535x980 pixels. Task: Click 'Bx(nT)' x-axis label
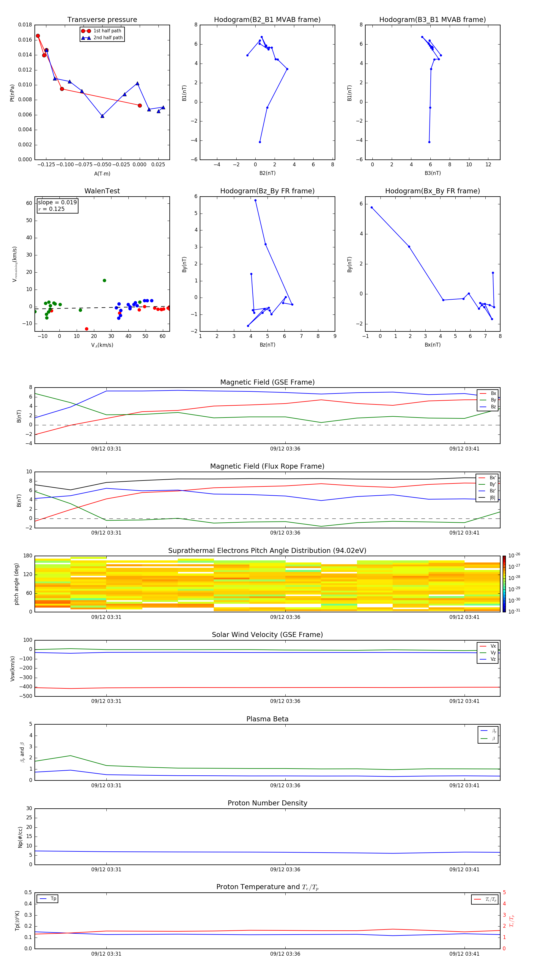pos(432,345)
